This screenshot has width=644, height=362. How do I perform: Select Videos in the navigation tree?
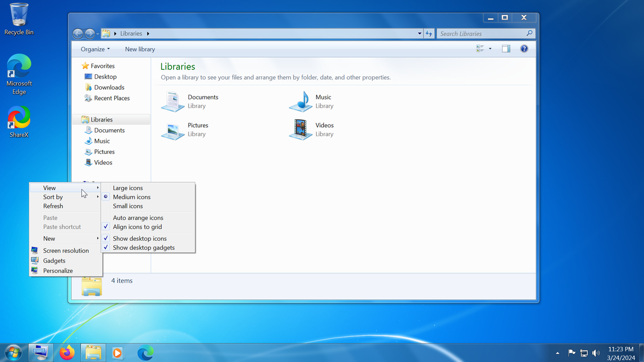point(103,162)
